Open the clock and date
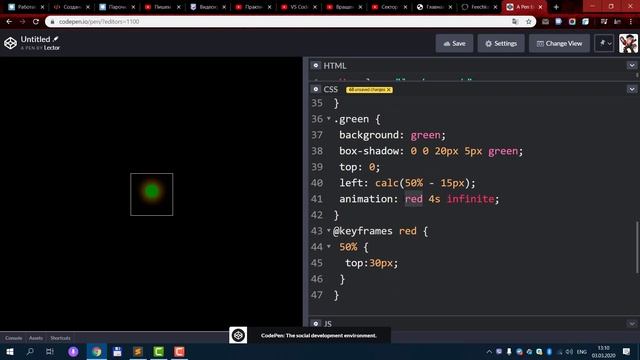This screenshot has width=640, height=360. (603, 351)
